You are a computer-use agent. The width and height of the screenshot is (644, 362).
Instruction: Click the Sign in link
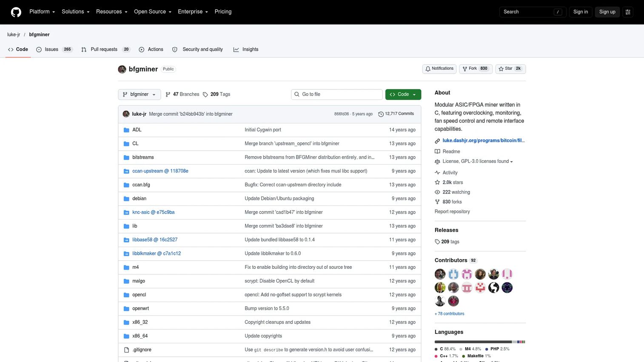581,12
